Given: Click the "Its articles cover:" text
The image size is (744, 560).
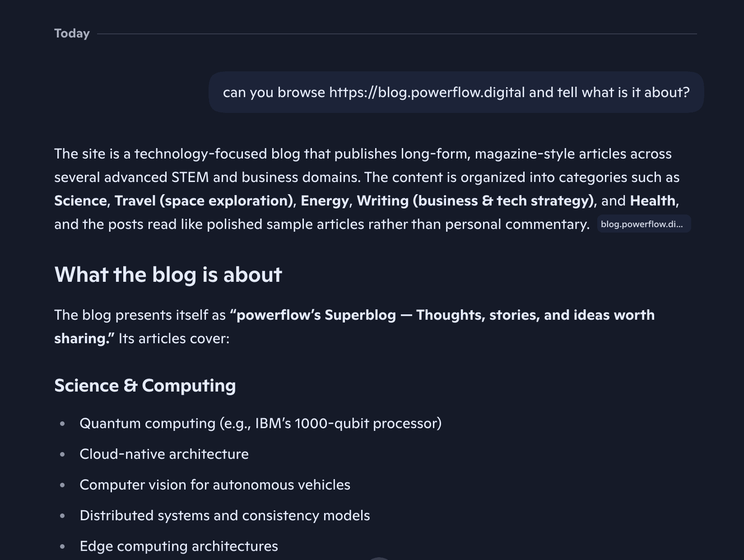Looking at the screenshot, I should [174, 338].
